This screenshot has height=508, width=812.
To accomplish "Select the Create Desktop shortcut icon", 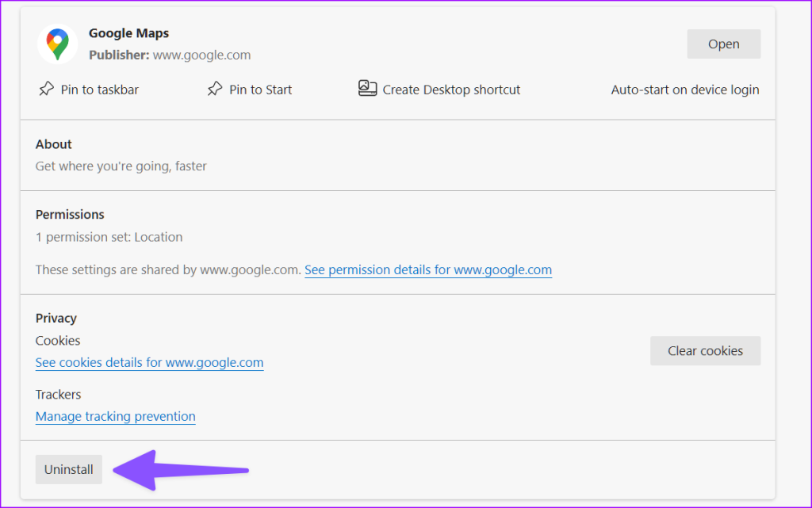I will [367, 89].
